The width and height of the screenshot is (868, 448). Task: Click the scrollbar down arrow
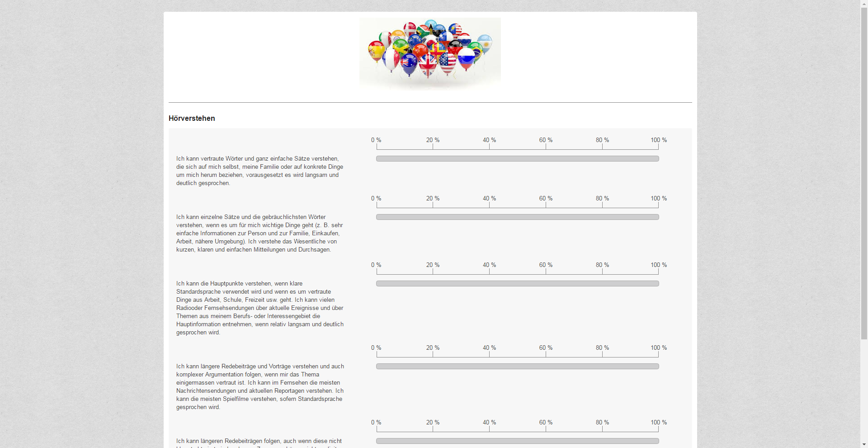pos(864,444)
